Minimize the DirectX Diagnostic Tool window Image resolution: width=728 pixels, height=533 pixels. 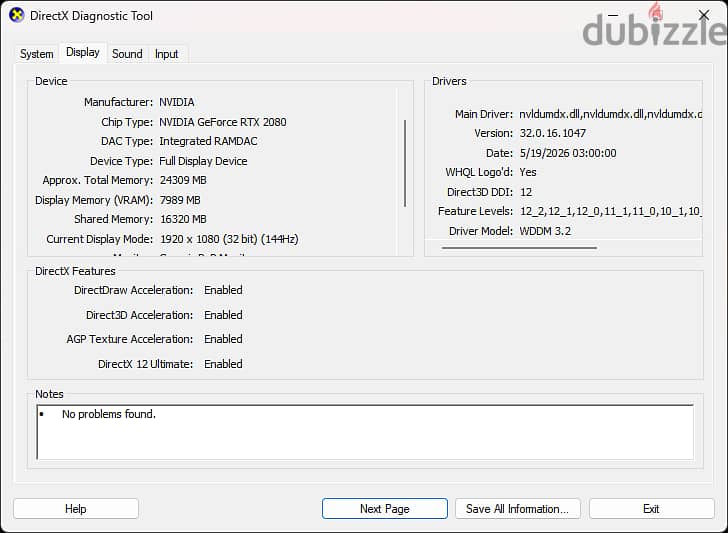(613, 15)
